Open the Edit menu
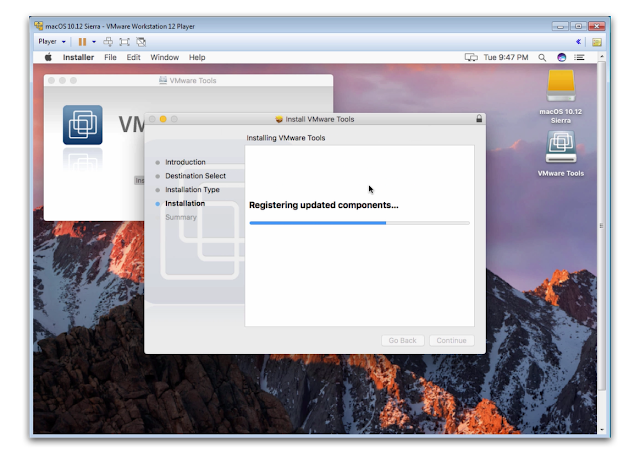 (x=133, y=57)
